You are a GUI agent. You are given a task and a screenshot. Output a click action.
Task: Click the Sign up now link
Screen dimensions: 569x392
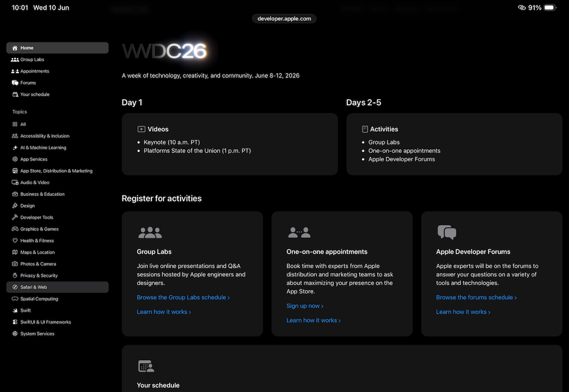click(x=305, y=306)
